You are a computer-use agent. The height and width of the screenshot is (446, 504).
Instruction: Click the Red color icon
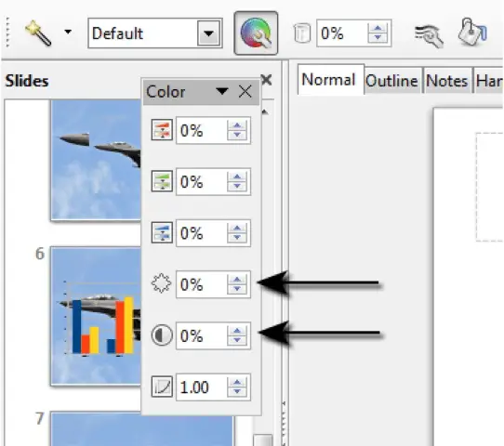[162, 130]
